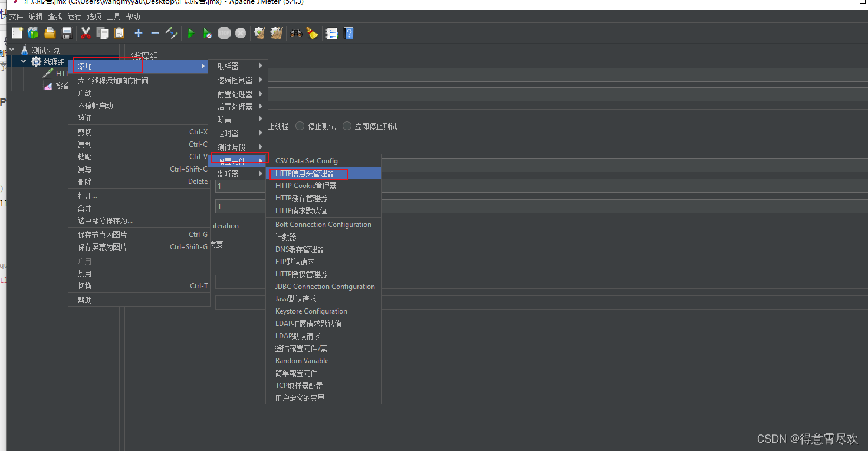This screenshot has width=868, height=451.
Task: Select the 停止测试 radio button
Action: tap(300, 126)
